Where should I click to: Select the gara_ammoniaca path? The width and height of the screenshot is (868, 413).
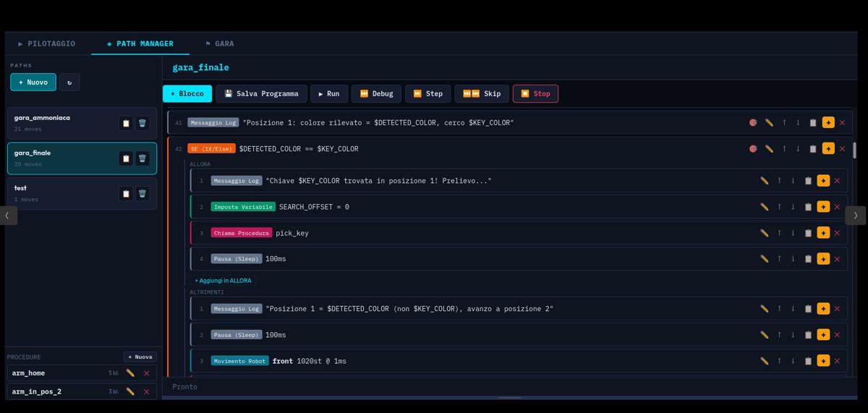click(x=82, y=123)
